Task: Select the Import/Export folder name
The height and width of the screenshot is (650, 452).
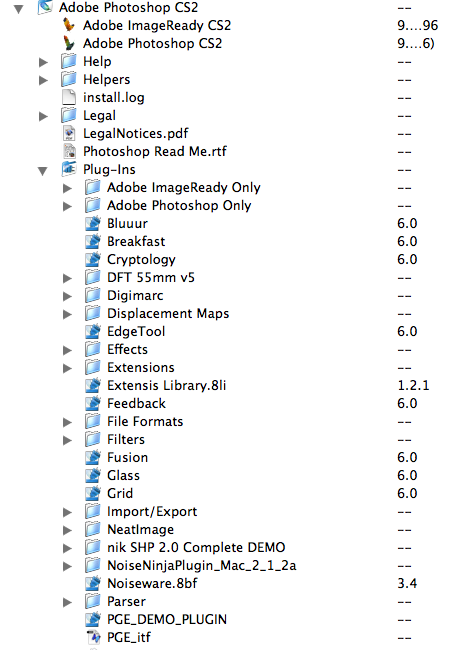Action: [152, 512]
